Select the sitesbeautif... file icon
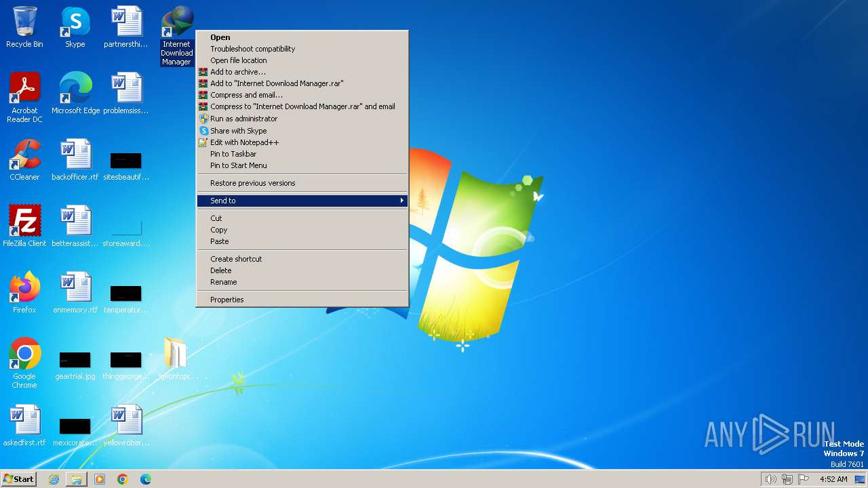 (x=126, y=166)
